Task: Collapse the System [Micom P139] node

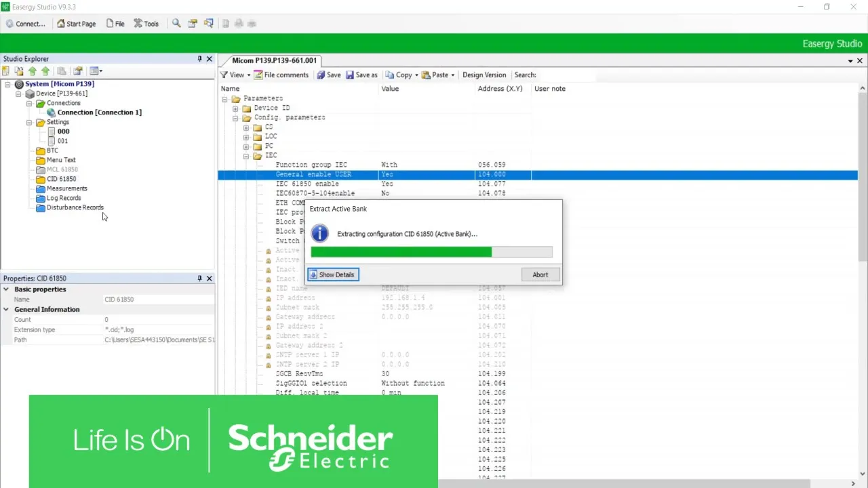Action: 7,84
